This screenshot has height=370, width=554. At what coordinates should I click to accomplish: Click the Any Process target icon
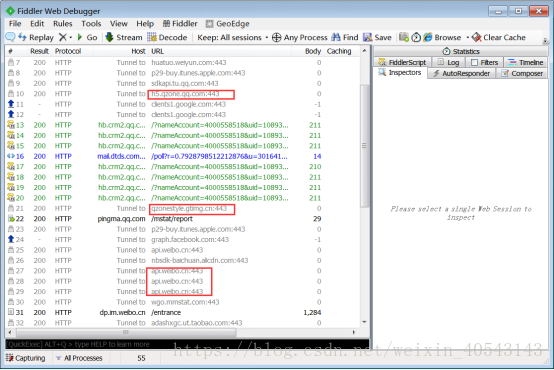click(277, 37)
